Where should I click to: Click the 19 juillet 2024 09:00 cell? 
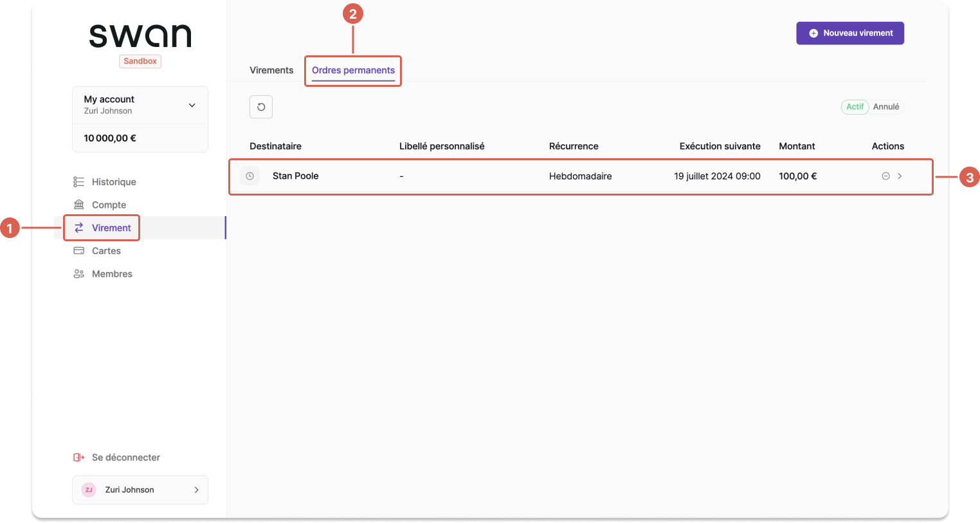point(717,176)
